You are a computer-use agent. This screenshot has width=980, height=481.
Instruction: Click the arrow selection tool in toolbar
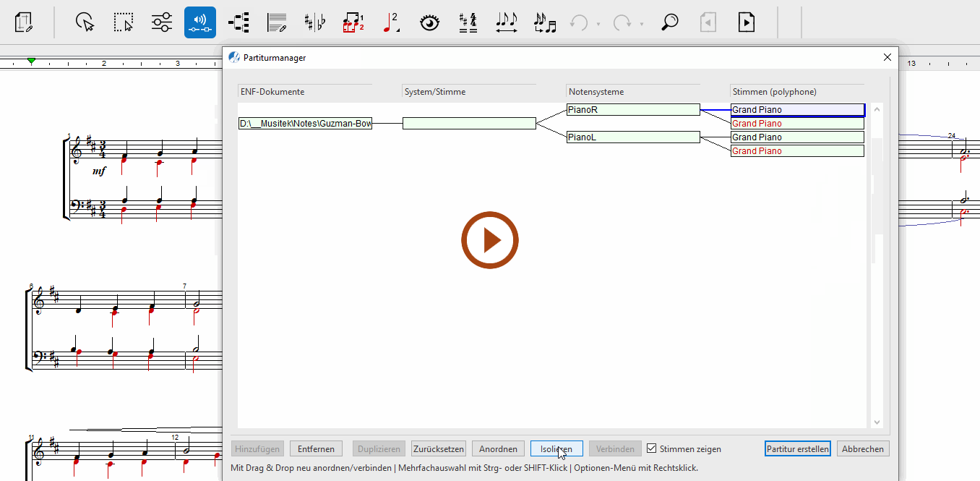point(85,22)
